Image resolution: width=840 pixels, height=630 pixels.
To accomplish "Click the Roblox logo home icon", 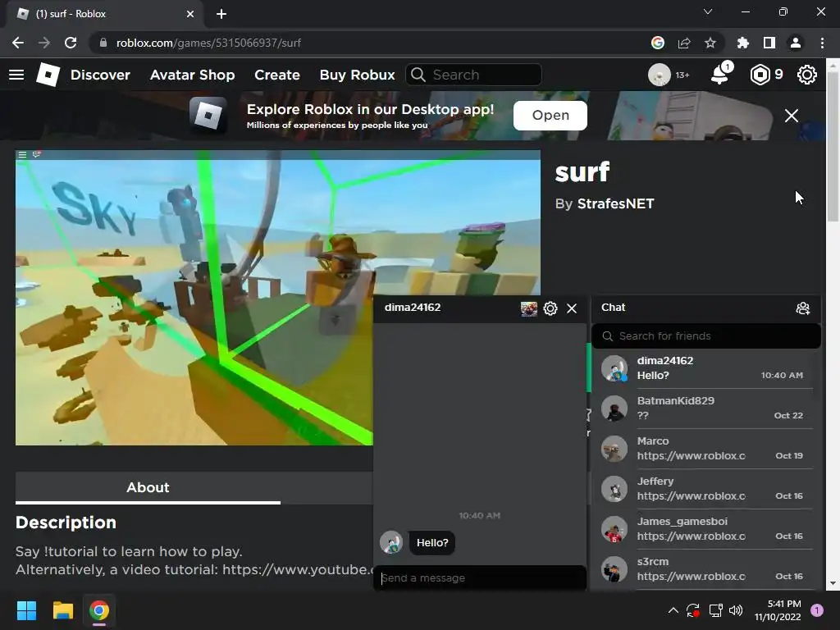I will click(48, 75).
